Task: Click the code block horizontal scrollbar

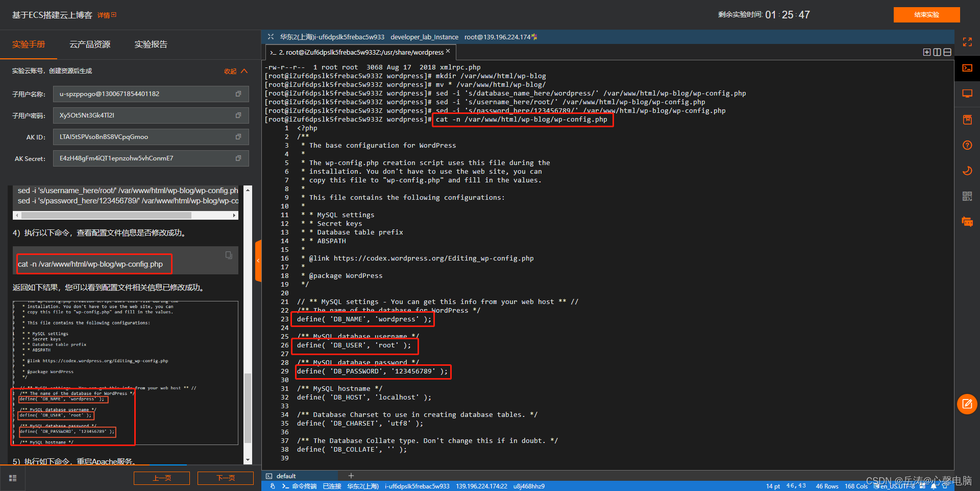Action: tap(107, 215)
